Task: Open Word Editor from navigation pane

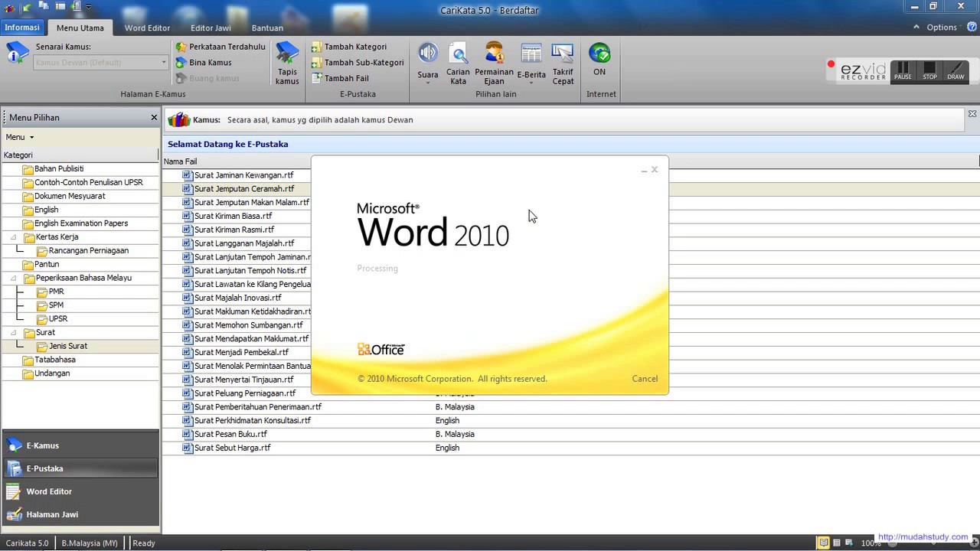Action: [x=80, y=491]
